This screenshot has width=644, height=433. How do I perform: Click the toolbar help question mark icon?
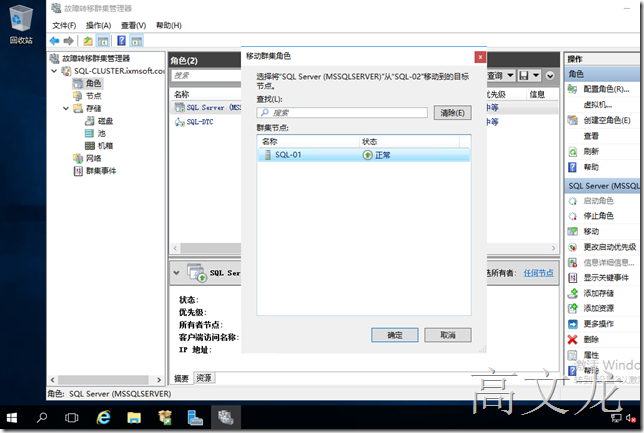122,41
